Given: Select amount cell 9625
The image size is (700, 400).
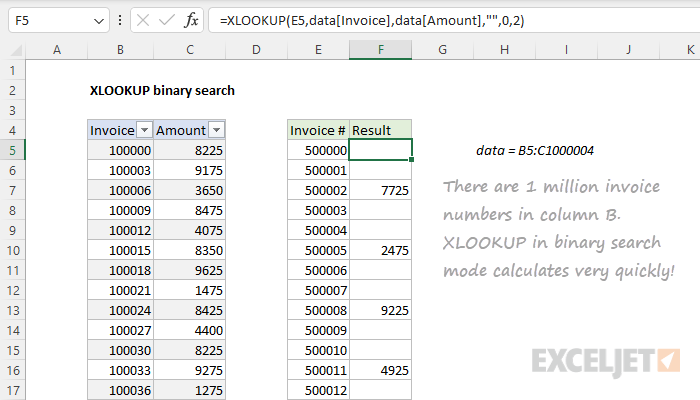Looking at the screenshot, I should 190,271.
